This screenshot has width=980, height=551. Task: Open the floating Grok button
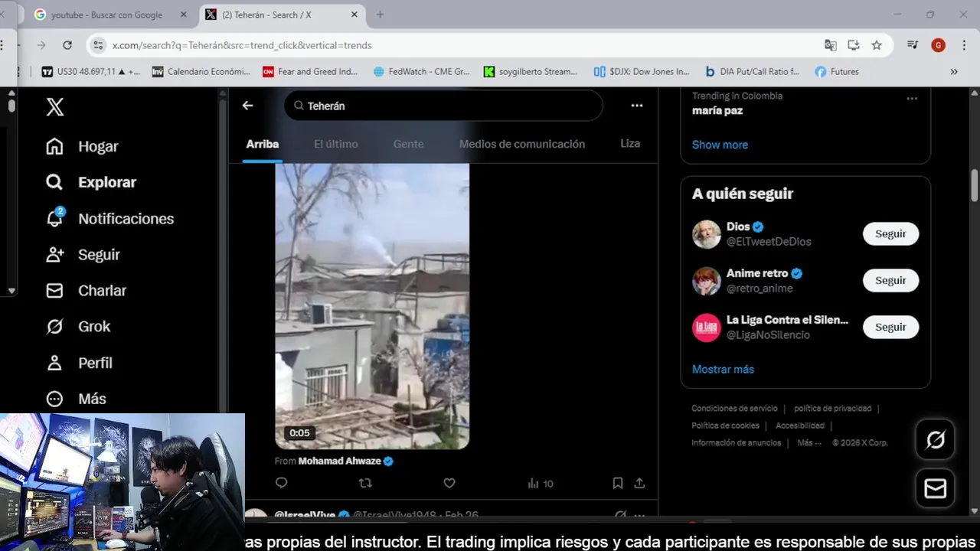pos(935,439)
